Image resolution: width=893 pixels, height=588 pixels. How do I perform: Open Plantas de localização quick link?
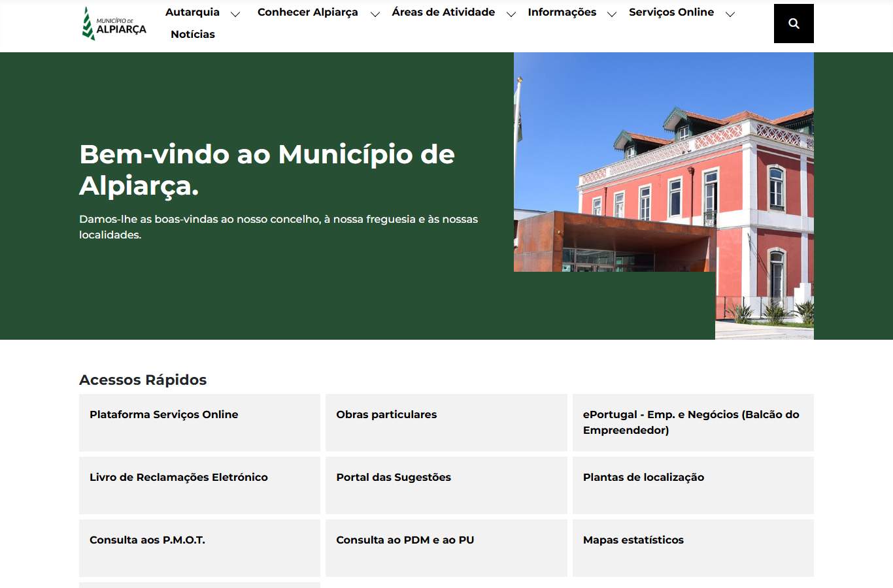(x=693, y=485)
